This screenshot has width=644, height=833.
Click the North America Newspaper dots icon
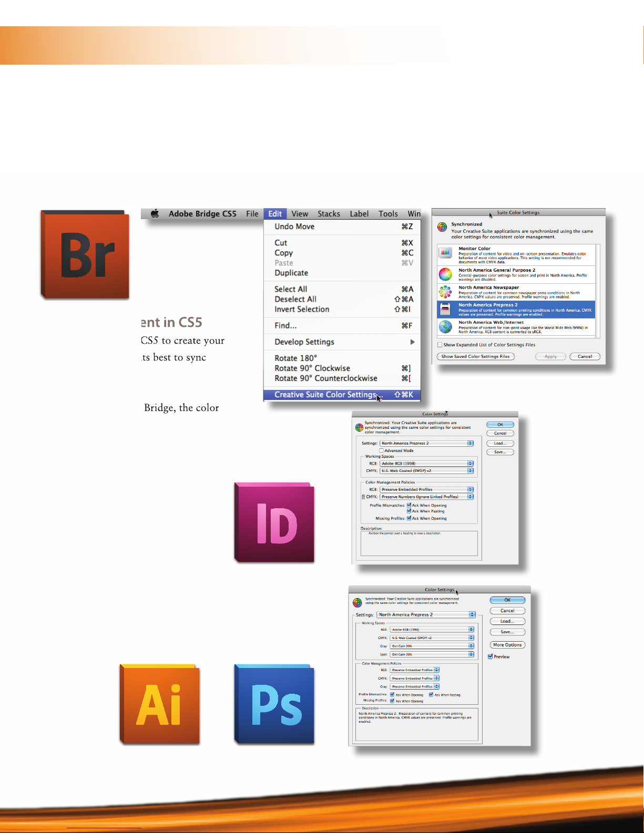pyautogui.click(x=445, y=292)
